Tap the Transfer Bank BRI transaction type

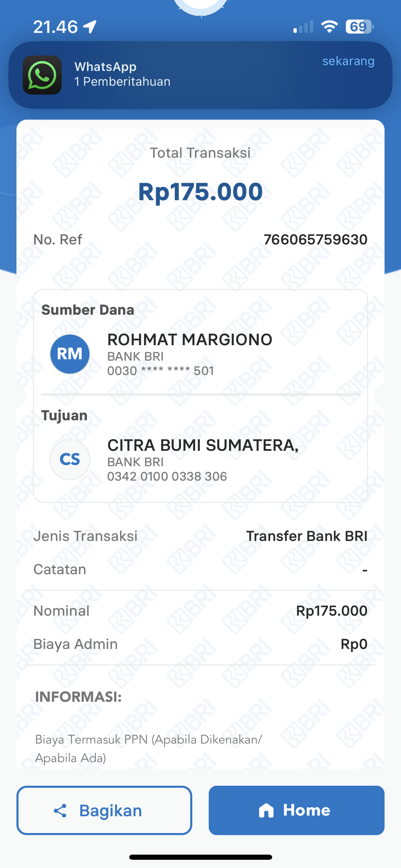point(307,536)
